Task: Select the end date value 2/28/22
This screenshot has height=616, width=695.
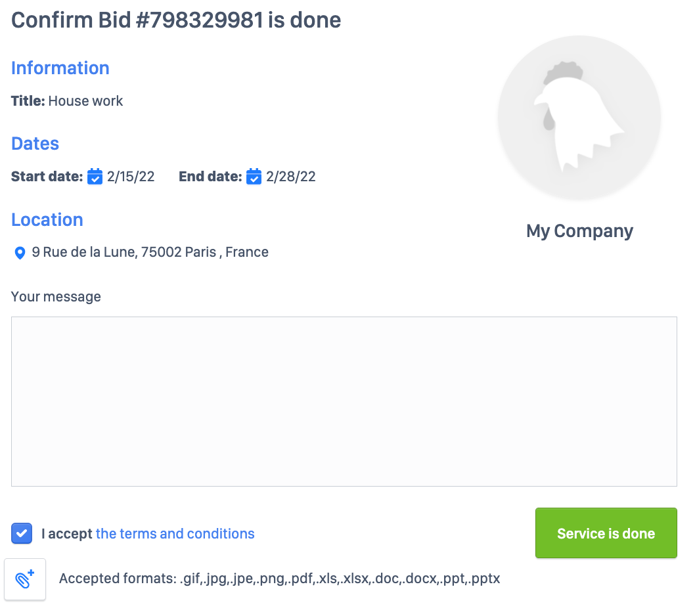Action: pyautogui.click(x=290, y=177)
